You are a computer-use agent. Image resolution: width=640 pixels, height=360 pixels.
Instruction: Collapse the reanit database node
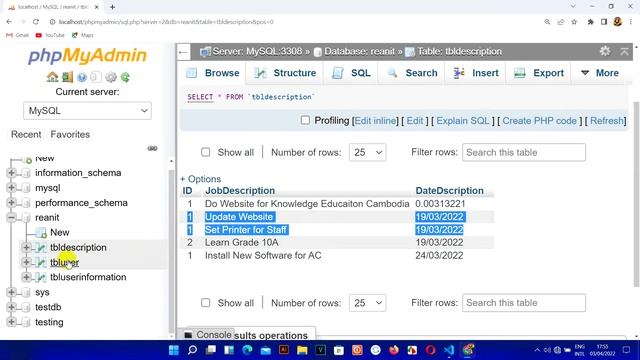11,218
